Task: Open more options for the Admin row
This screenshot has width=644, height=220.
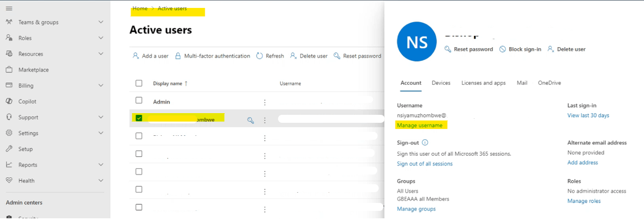Action: click(x=265, y=102)
